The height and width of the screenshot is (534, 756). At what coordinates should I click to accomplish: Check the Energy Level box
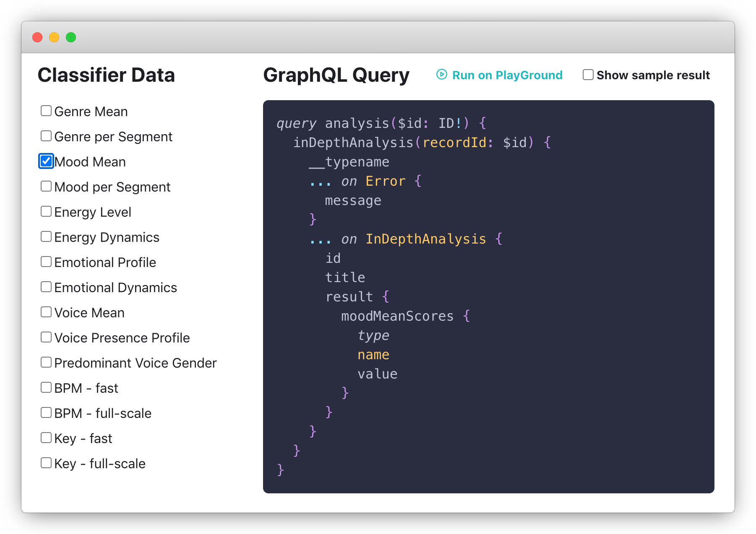[46, 211]
